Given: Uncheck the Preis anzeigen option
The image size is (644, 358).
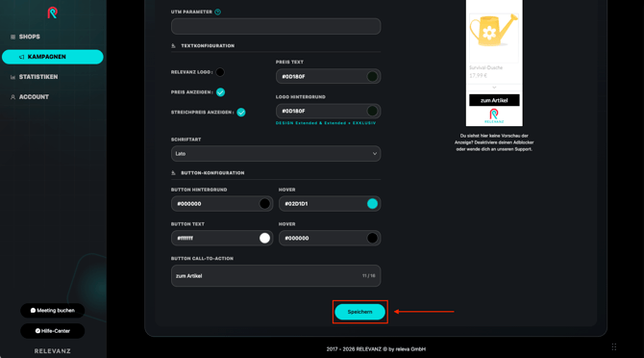Looking at the screenshot, I should (x=220, y=92).
